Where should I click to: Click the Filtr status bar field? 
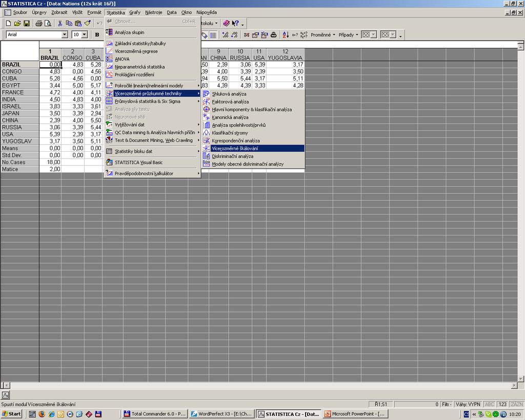click(447, 404)
